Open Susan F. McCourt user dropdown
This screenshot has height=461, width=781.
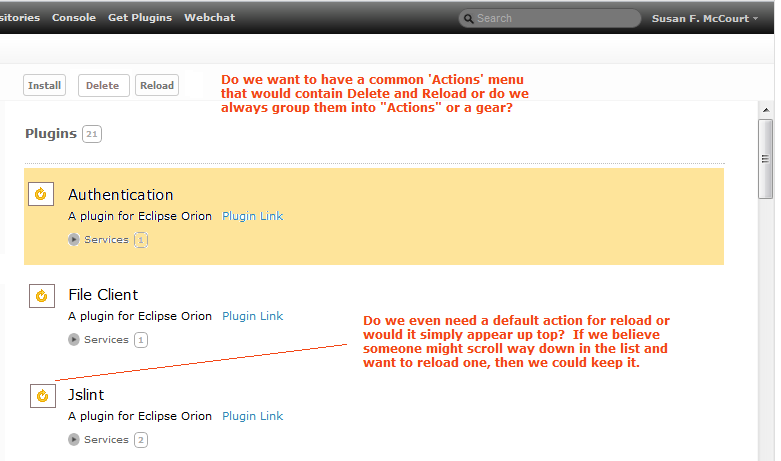coord(705,18)
